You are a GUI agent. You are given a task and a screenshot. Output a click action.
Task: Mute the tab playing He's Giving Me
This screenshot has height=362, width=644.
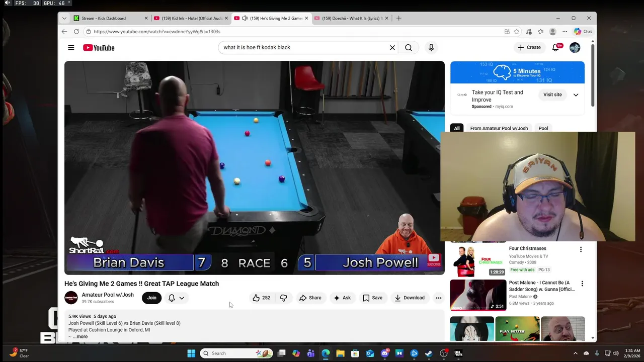click(x=245, y=18)
